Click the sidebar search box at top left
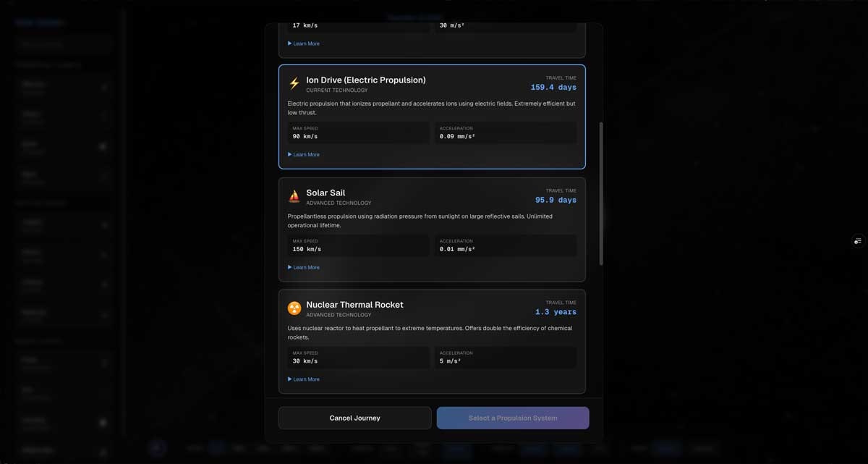This screenshot has width=868, height=464. pyautogui.click(x=63, y=44)
